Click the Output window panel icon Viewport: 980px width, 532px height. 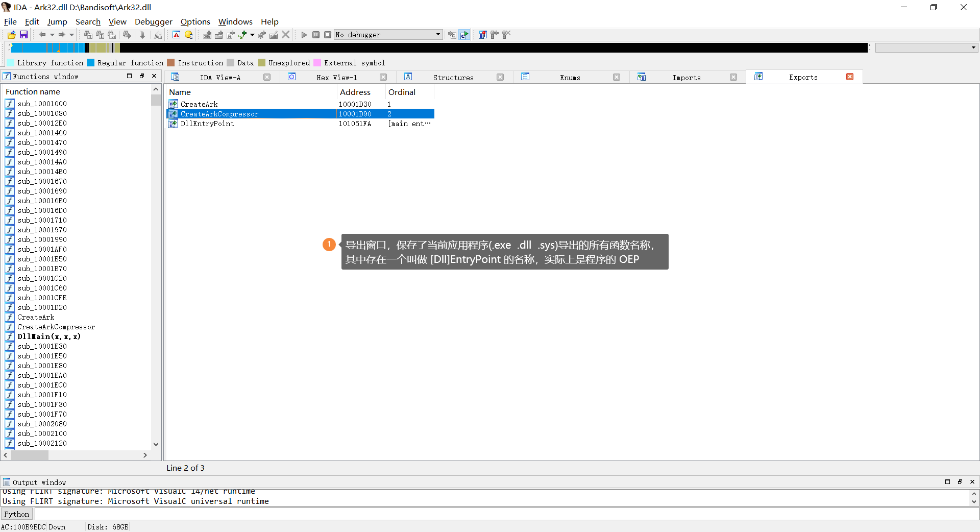click(7, 482)
